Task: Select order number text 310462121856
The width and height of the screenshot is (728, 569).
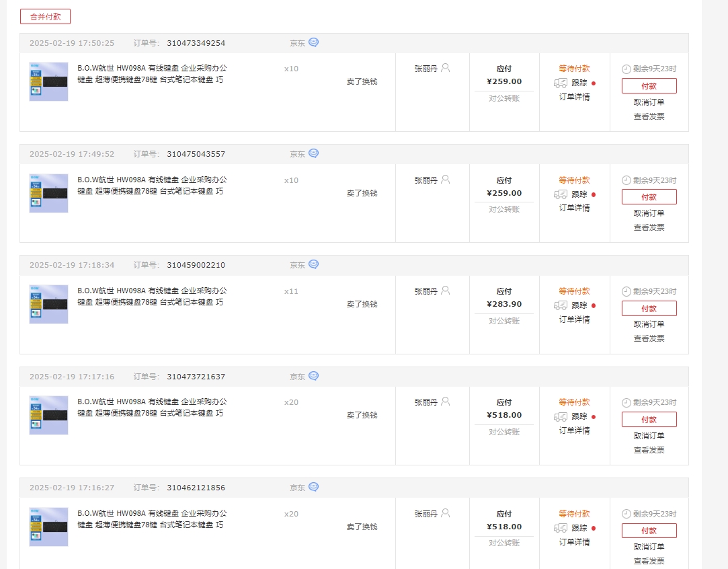Action: click(x=196, y=488)
